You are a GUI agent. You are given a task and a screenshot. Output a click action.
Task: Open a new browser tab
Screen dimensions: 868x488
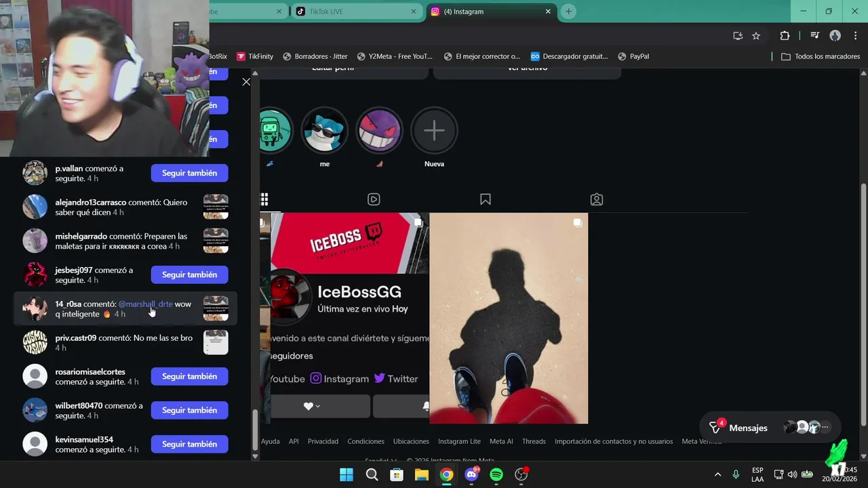point(568,12)
